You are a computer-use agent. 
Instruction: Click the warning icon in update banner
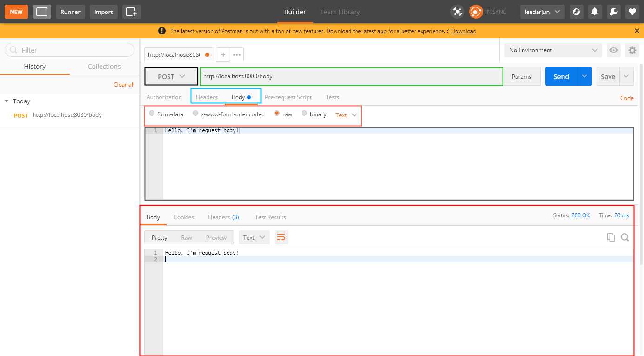coord(162,31)
